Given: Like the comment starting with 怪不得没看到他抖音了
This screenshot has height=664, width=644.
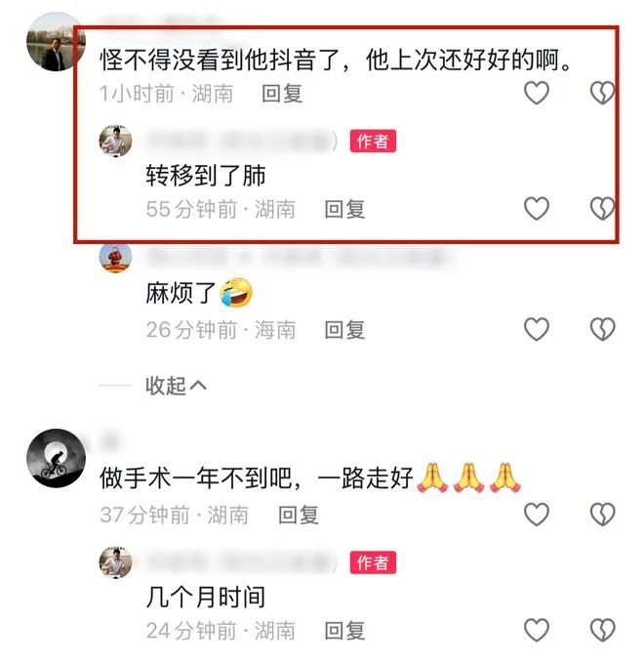Looking at the screenshot, I should pyautogui.click(x=536, y=93).
